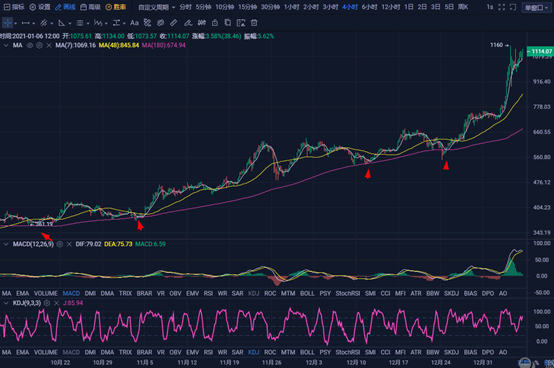The image size is (554, 368).
Task: Switch to the 1小时 timeframe
Action: [292, 7]
